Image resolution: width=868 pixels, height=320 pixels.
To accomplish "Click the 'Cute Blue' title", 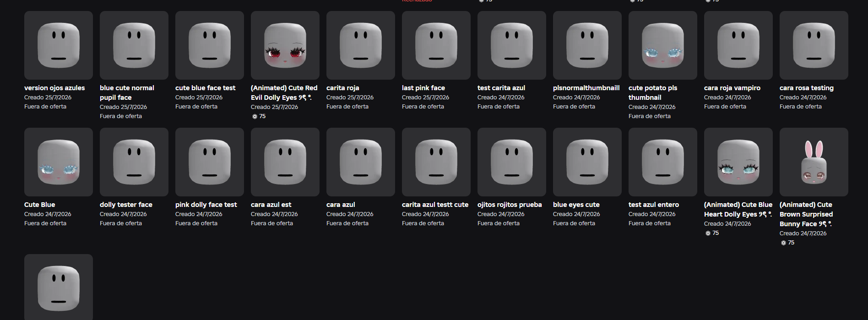I will [40, 205].
